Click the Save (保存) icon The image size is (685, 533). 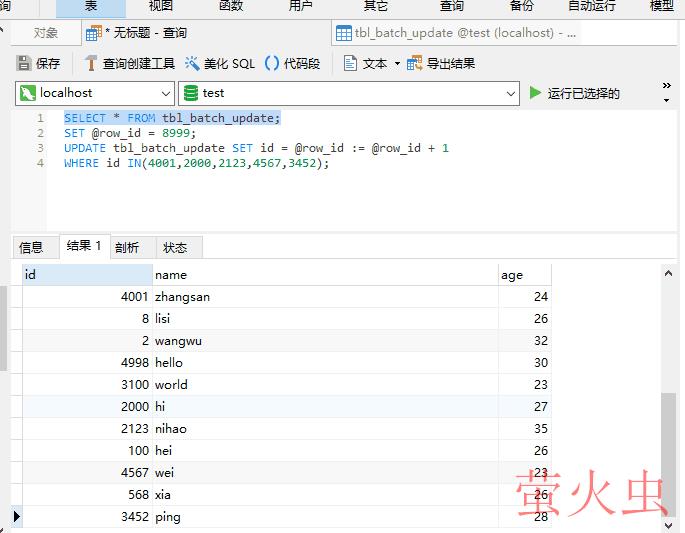click(24, 63)
